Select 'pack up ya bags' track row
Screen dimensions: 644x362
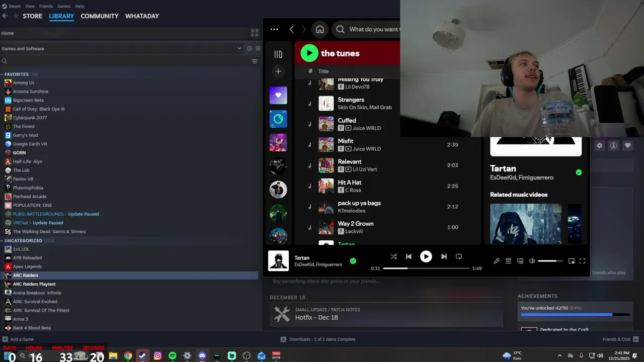[x=387, y=207]
